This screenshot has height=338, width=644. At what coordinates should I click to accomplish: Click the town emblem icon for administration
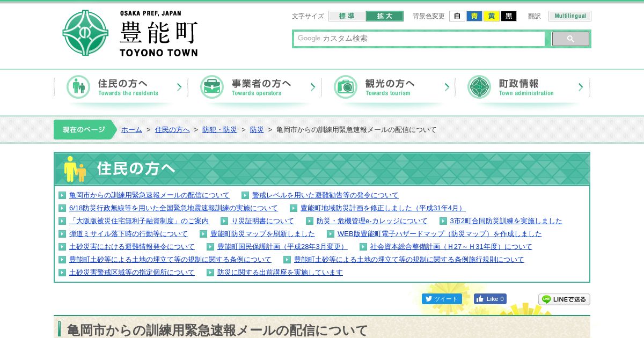[479, 87]
